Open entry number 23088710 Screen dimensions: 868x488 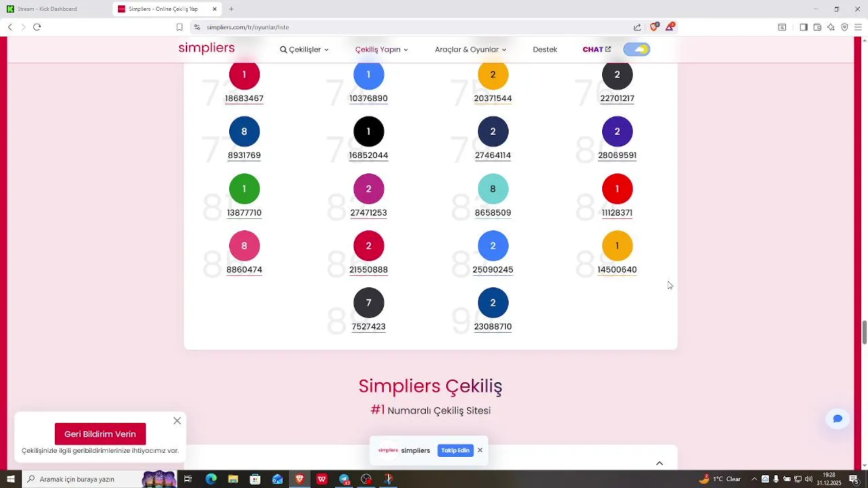coord(493,327)
